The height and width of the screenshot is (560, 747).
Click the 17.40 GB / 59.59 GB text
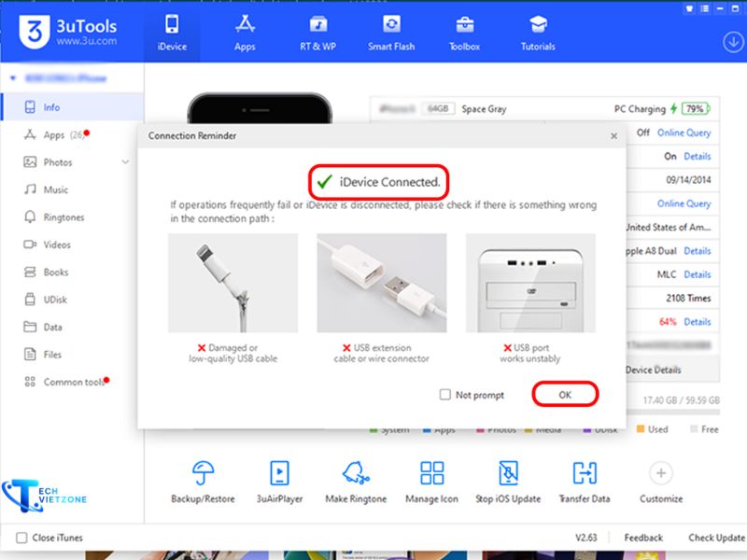[x=682, y=400]
